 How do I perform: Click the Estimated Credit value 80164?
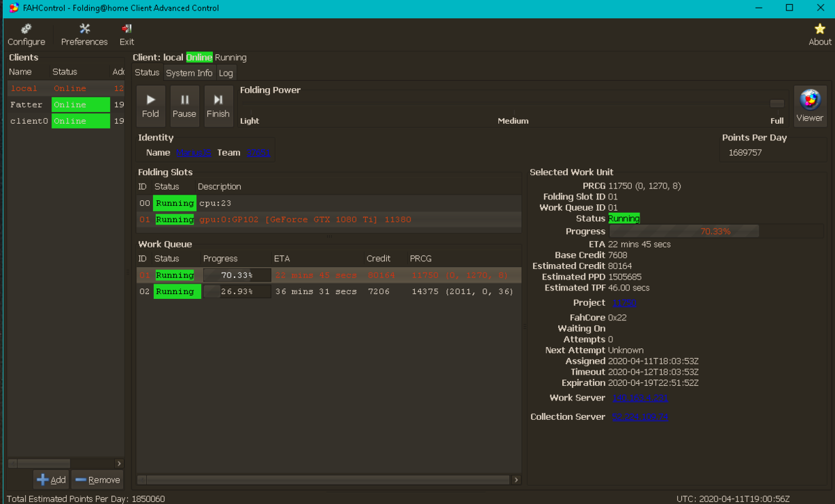point(620,266)
